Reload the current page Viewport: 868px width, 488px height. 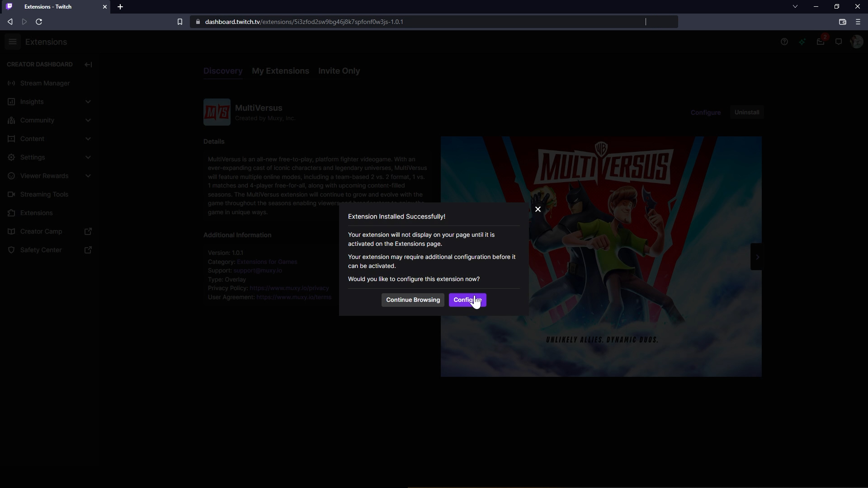(x=39, y=22)
